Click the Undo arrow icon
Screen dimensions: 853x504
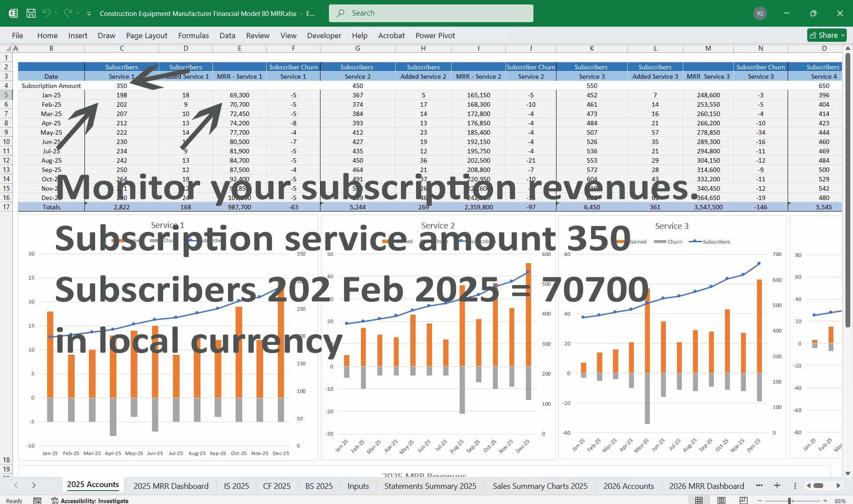46,13
